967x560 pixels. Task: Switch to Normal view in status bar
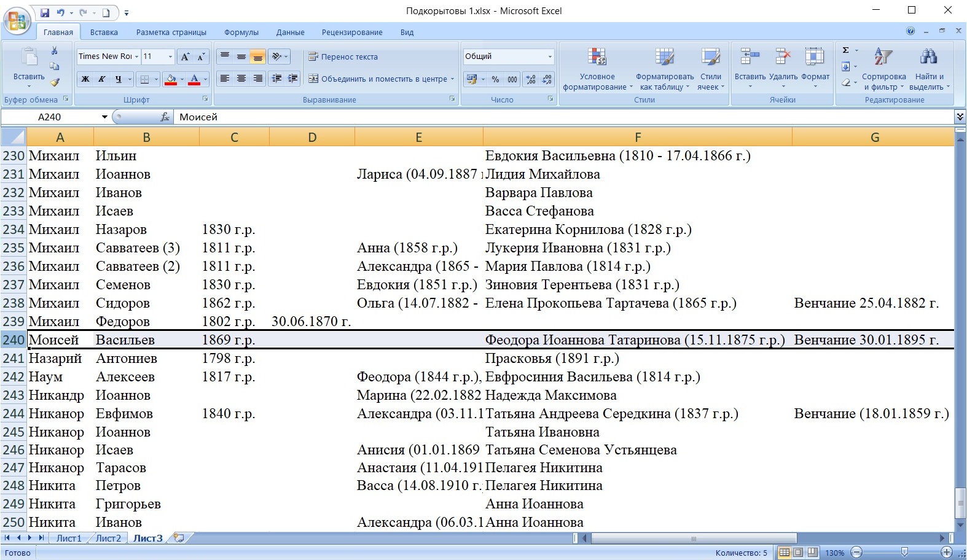pyautogui.click(x=785, y=553)
